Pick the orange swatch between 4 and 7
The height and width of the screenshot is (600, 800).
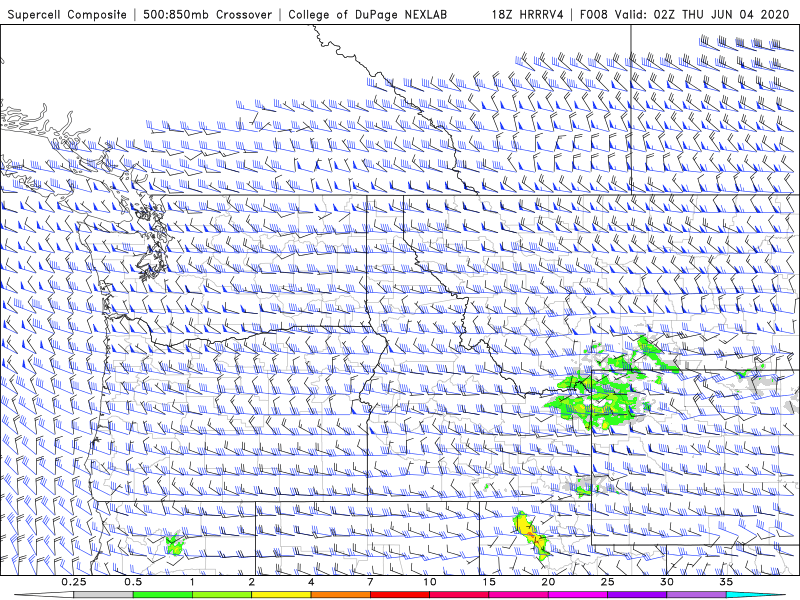tap(340, 595)
